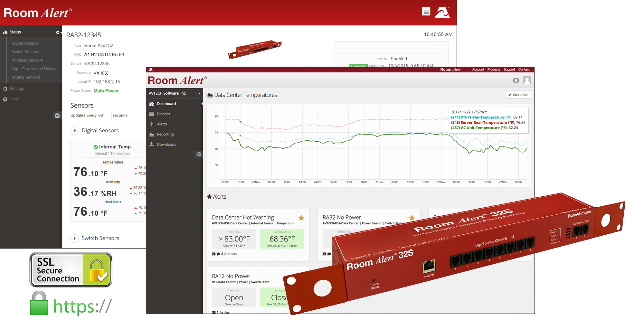
Task: Click the AVTECH logo icon in header
Action: (x=442, y=13)
